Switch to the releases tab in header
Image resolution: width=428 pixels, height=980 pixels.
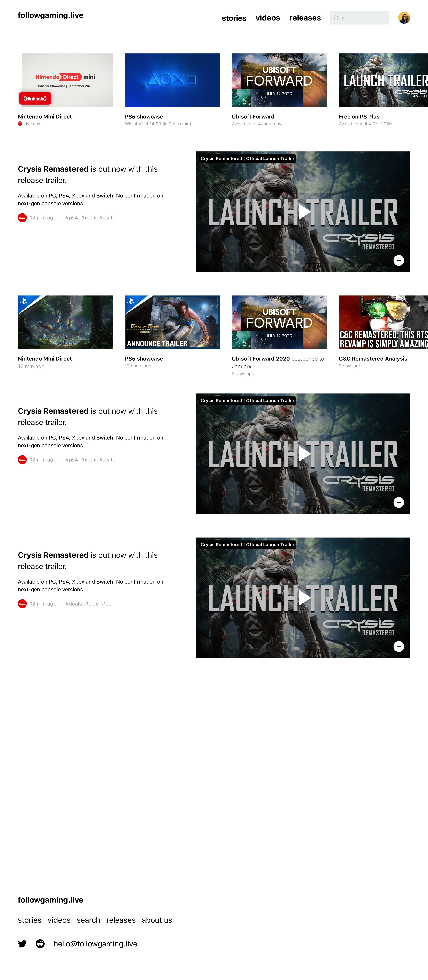(x=305, y=18)
